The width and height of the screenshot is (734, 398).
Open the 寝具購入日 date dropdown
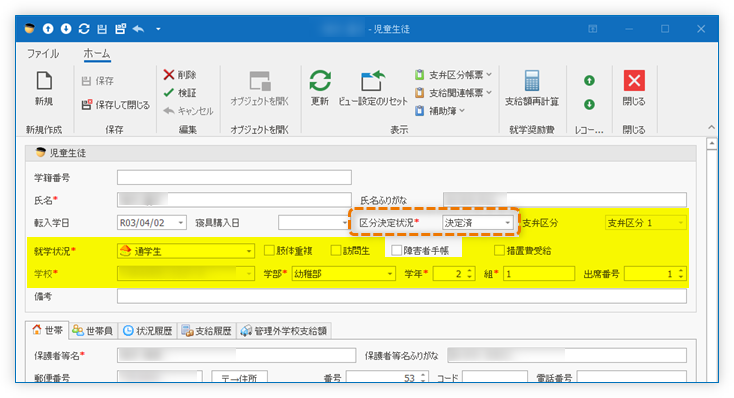tap(345, 223)
